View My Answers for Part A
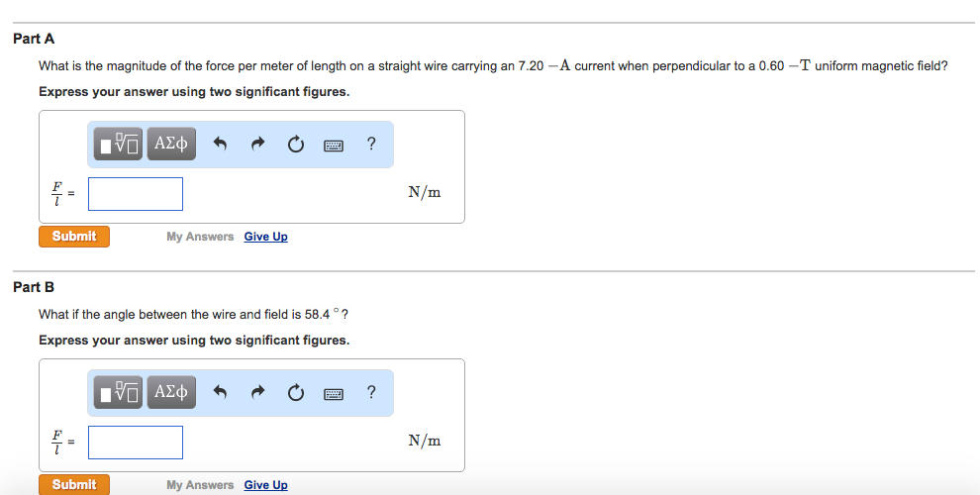 200,237
